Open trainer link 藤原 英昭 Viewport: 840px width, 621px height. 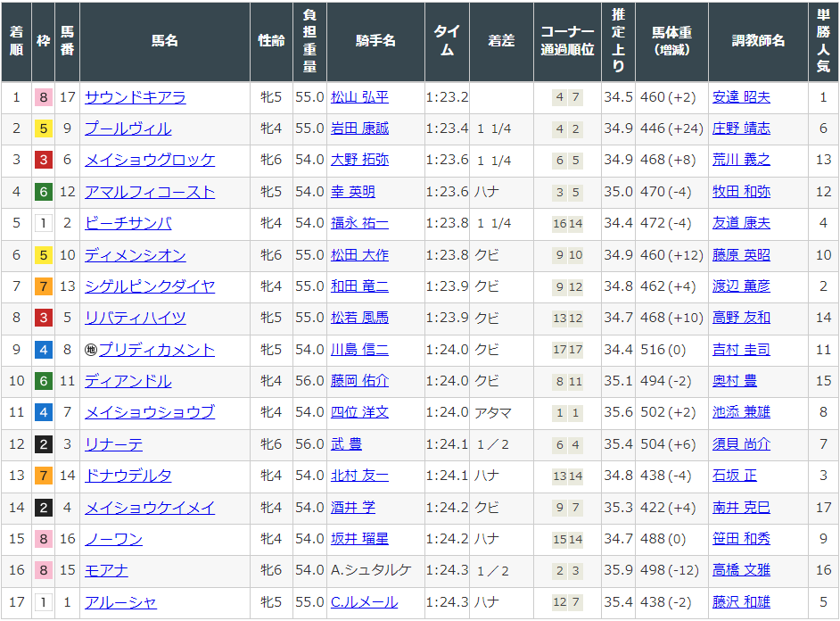pos(741,255)
